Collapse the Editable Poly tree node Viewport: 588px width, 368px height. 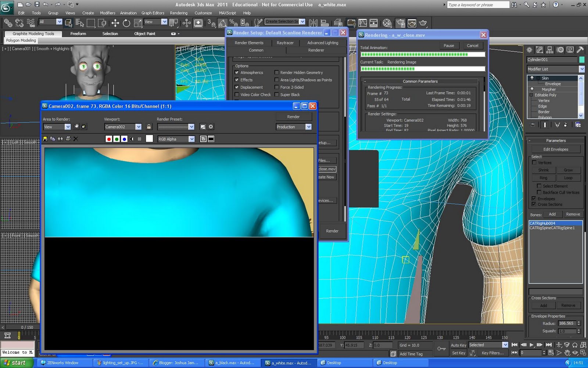point(531,95)
